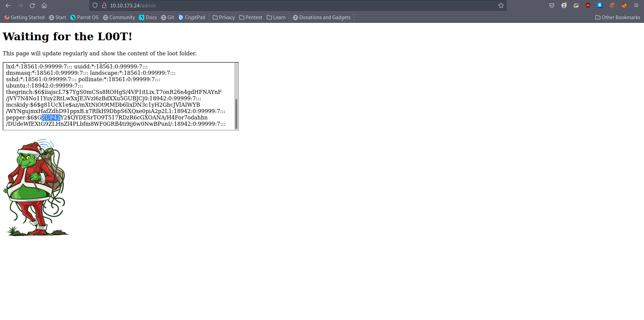Open the Firefox account icon
Viewport: 644px width, 320px height.
[564, 6]
